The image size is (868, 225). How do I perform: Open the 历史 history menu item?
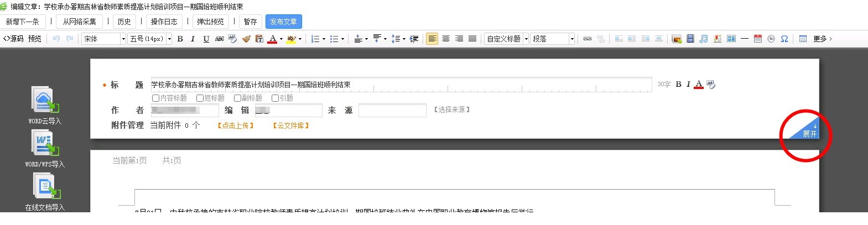124,22
